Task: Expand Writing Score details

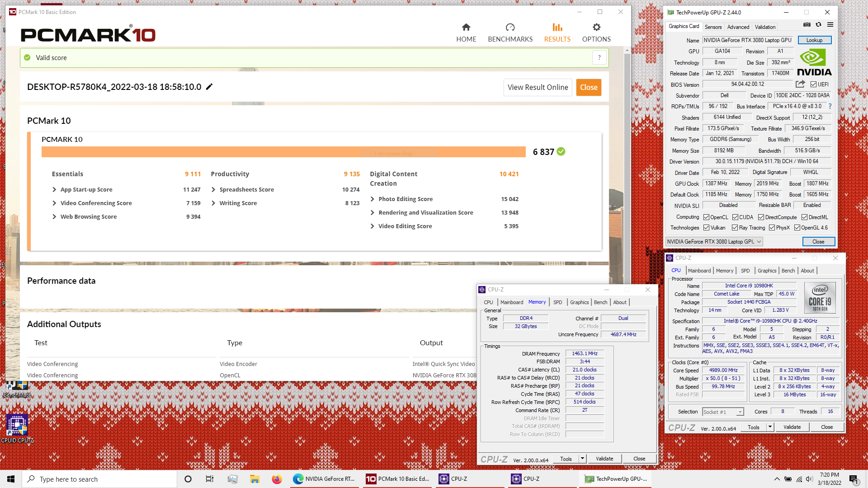Action: [213, 203]
